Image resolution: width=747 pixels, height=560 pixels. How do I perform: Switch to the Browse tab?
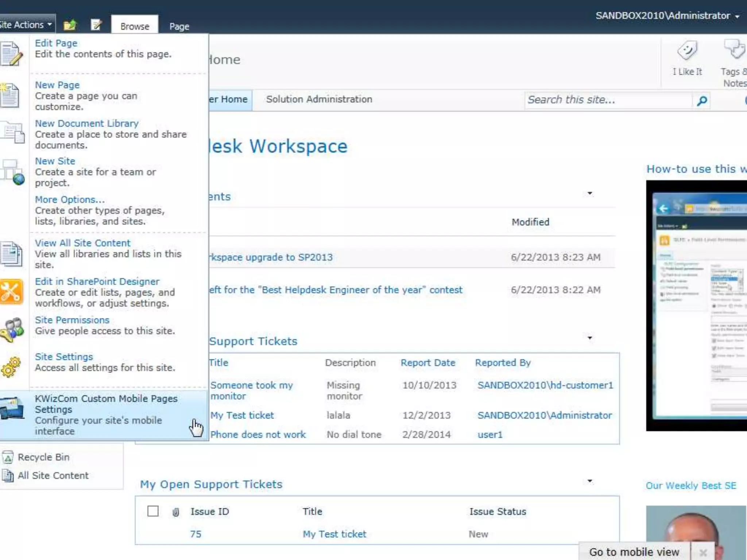point(135,26)
